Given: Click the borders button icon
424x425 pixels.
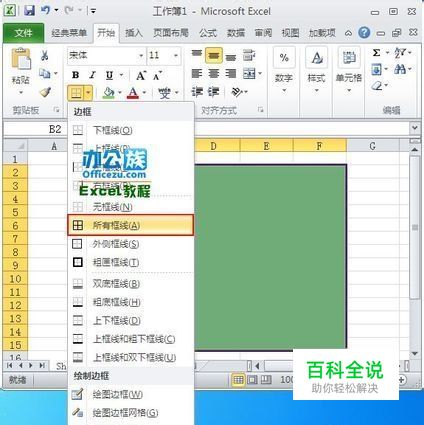Looking at the screenshot, I should coord(76,93).
